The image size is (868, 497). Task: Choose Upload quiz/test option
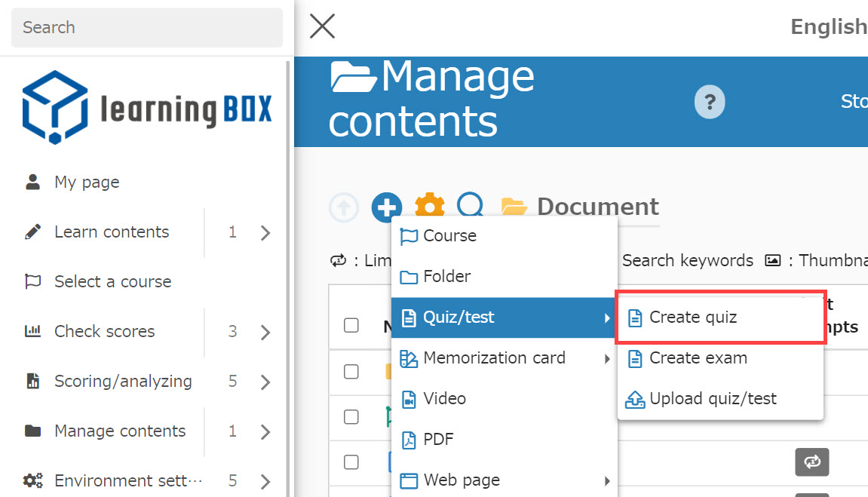tap(712, 399)
